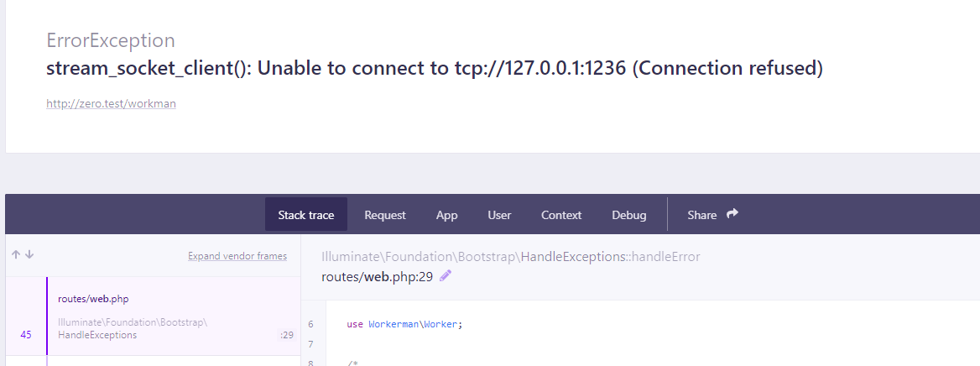Switch to the User tab
The width and height of the screenshot is (980, 366).
tap(499, 215)
